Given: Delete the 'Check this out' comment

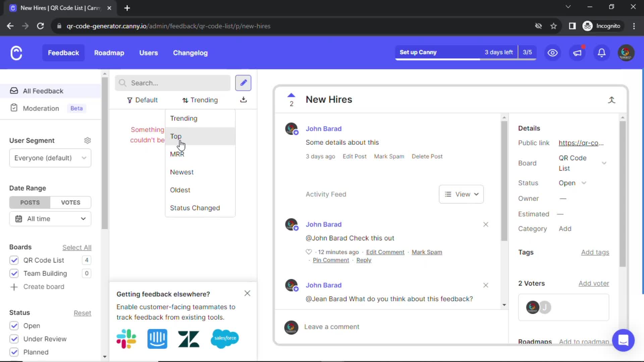Looking at the screenshot, I should [486, 225].
